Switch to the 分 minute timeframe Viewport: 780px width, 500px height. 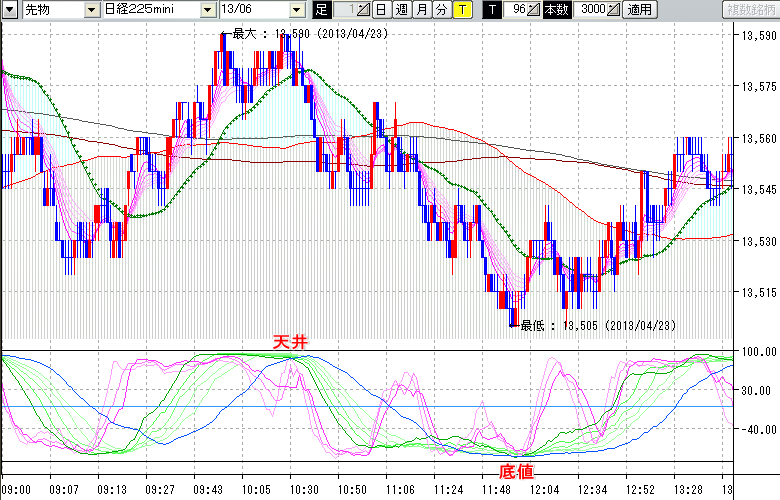click(x=441, y=9)
